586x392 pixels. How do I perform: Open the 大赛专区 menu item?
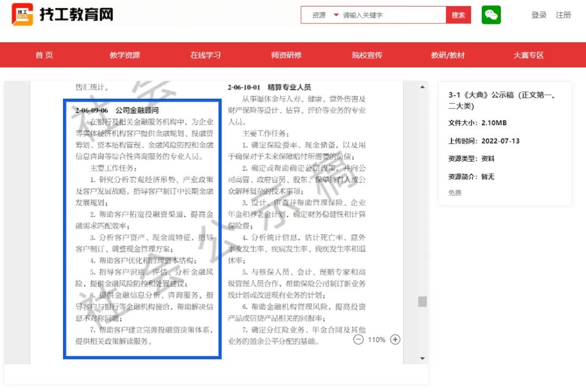(x=528, y=55)
